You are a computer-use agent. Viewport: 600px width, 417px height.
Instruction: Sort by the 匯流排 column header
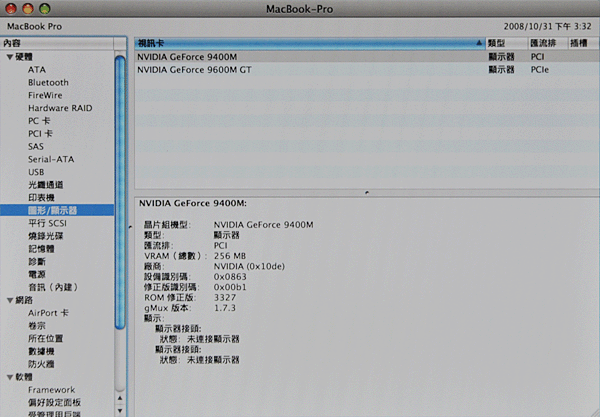[548, 43]
